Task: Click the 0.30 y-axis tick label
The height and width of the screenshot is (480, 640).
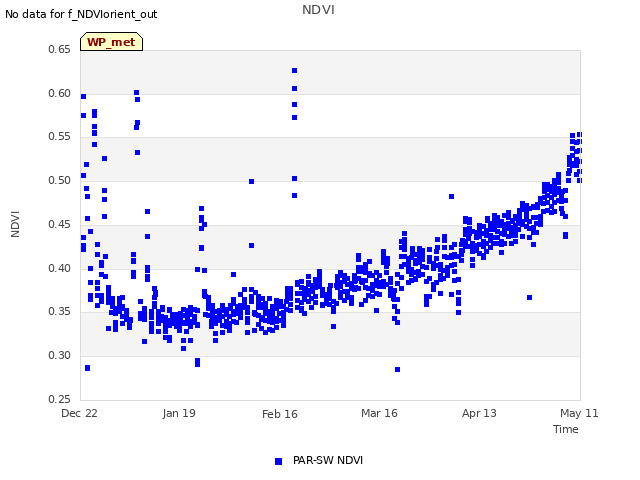Action: [59, 356]
